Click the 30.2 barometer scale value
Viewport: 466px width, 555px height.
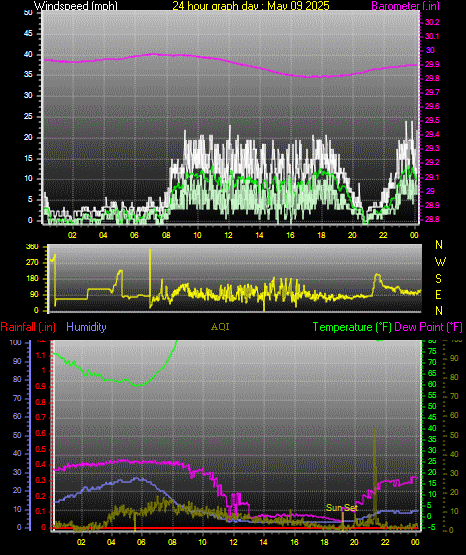(432, 22)
